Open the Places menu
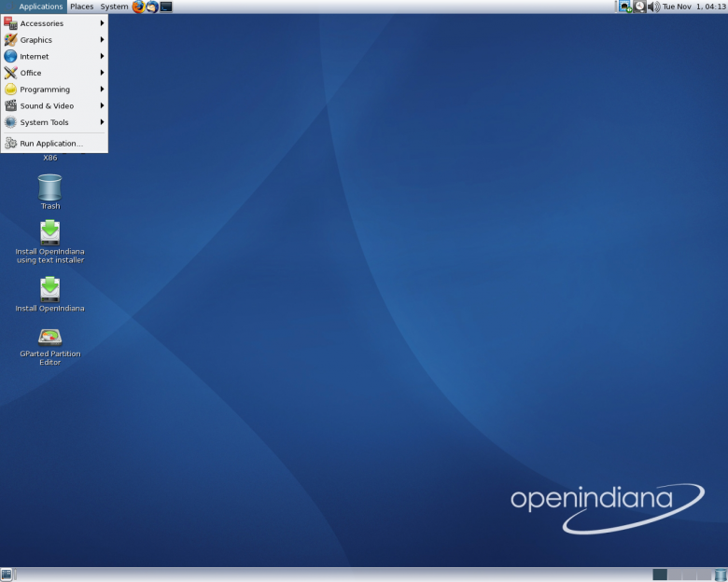Screen dimensions: 728x582 82,7
